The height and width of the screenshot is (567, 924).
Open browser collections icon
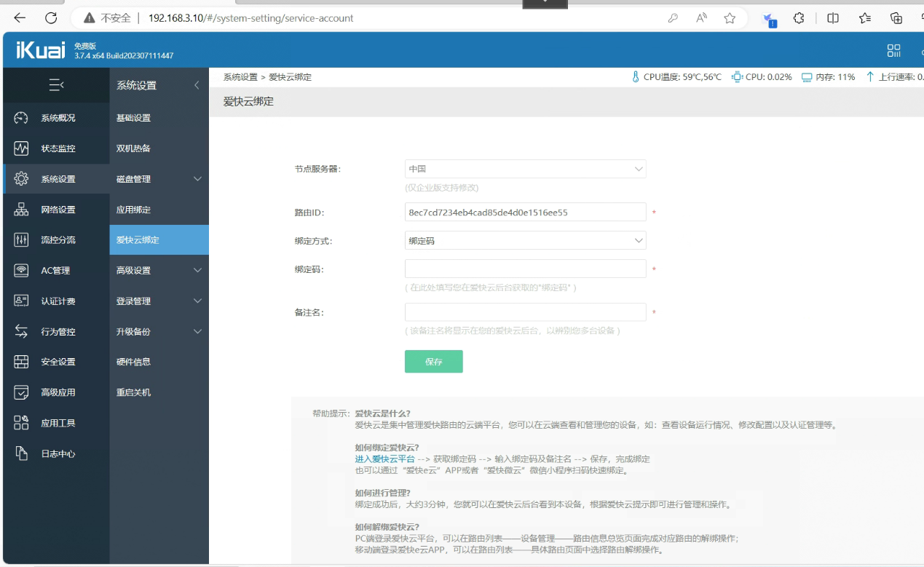click(896, 18)
